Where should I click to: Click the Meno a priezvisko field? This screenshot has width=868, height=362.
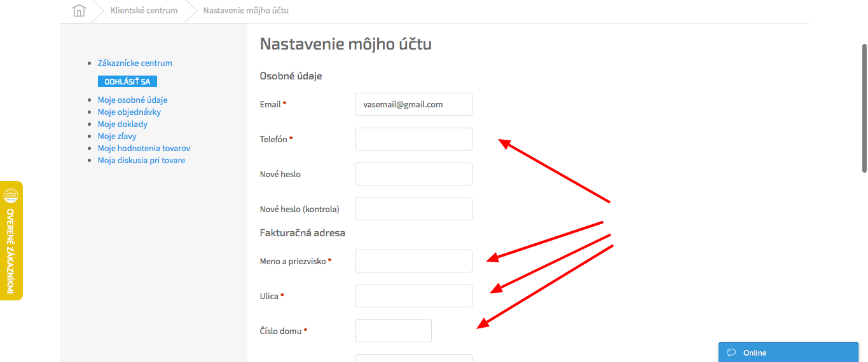coord(413,261)
